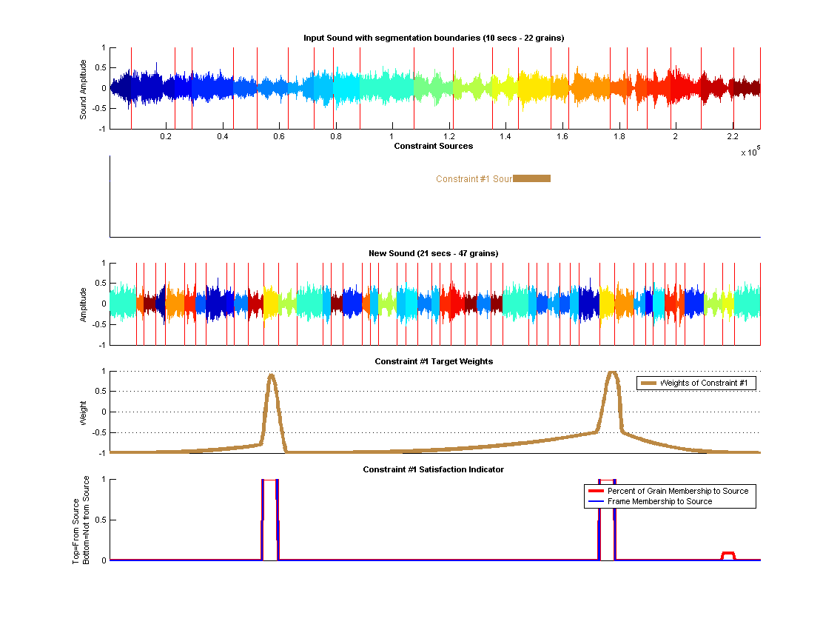Viewport: 840px width, 630px height.
Task: Select 'Frame Membership to Source' legend entry
Action: pyautogui.click(x=659, y=501)
